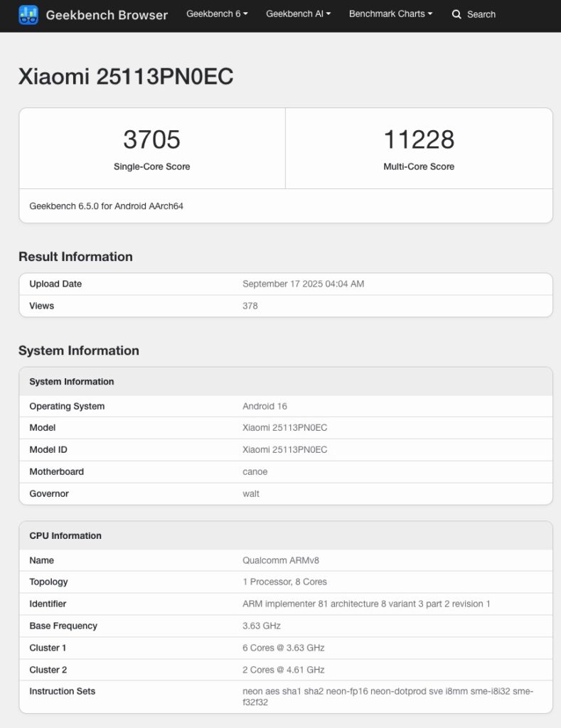Click the Xiaomi 25113PN0EC page title

[x=126, y=77]
